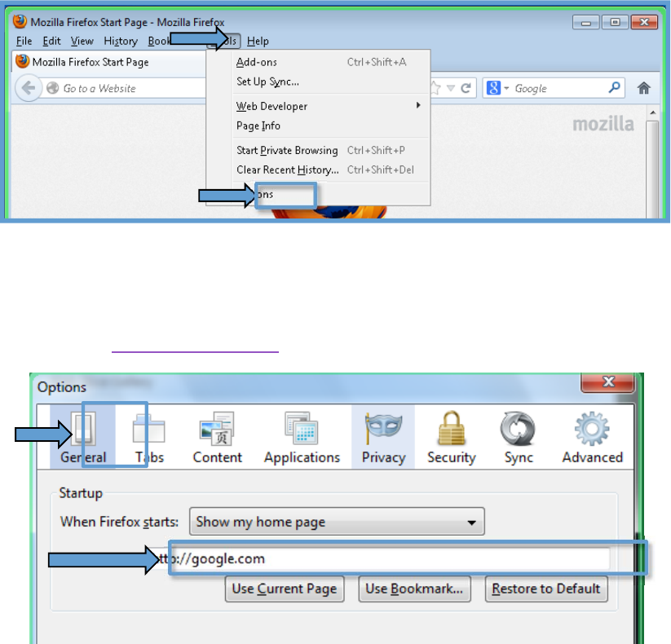
Task: Click the Use Current Page button
Action: click(285, 589)
